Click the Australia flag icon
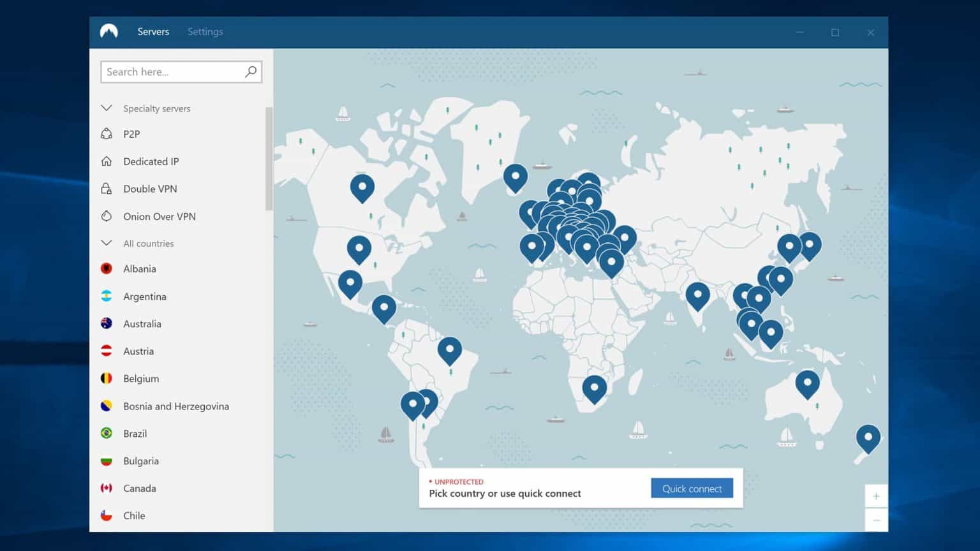The image size is (980, 551). pyautogui.click(x=107, y=323)
